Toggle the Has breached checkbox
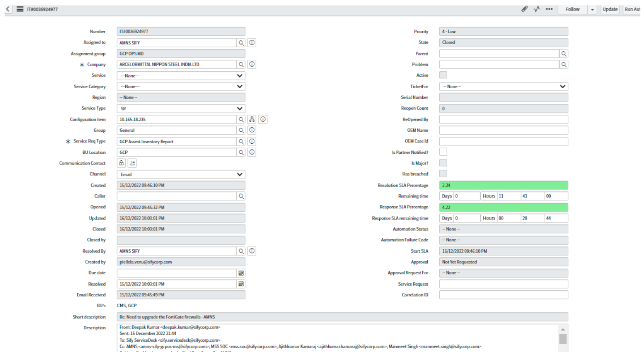644x355 pixels. coord(443,174)
